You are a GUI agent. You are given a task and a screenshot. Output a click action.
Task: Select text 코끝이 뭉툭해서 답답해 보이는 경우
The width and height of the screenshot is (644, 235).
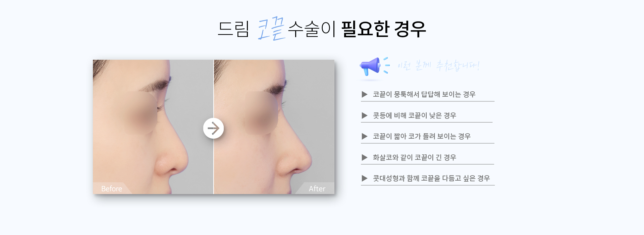(x=424, y=94)
